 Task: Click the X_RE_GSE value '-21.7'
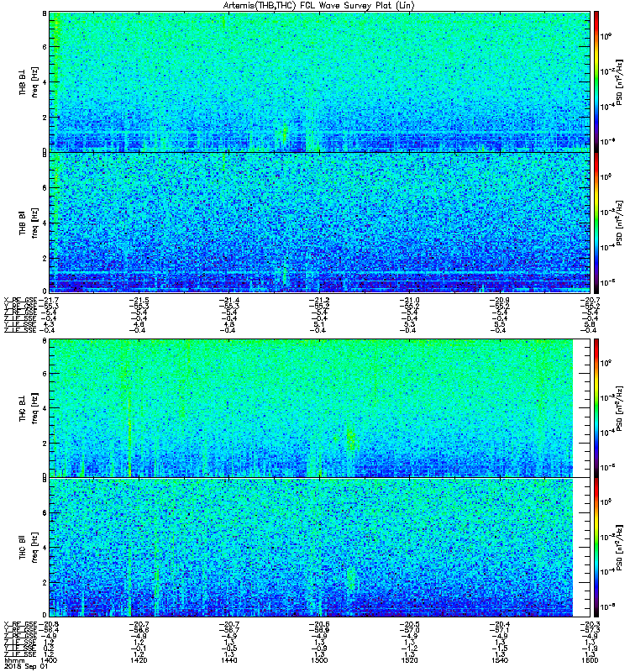(x=48, y=300)
